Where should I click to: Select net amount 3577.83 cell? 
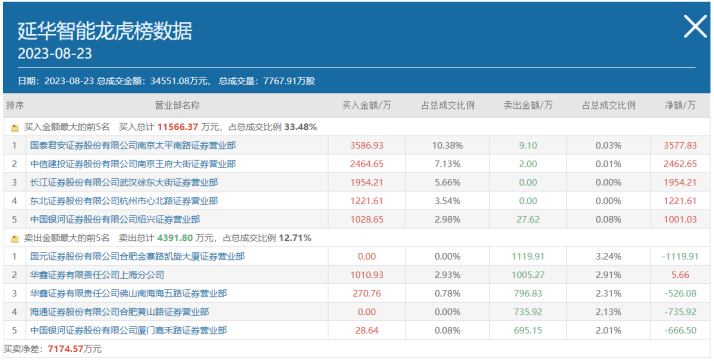pyautogui.click(x=680, y=146)
